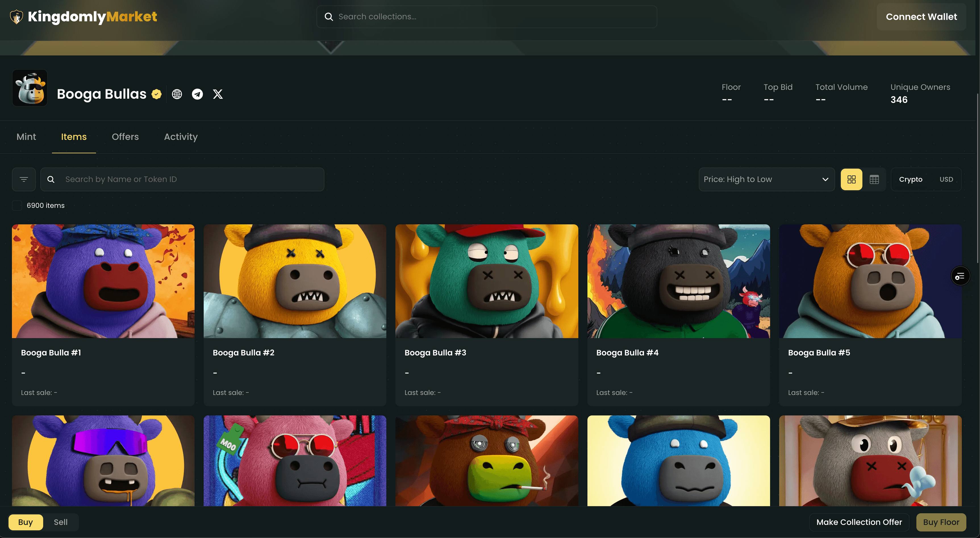The height and width of the screenshot is (538, 980).
Task: Expand the search collections field
Action: click(486, 16)
